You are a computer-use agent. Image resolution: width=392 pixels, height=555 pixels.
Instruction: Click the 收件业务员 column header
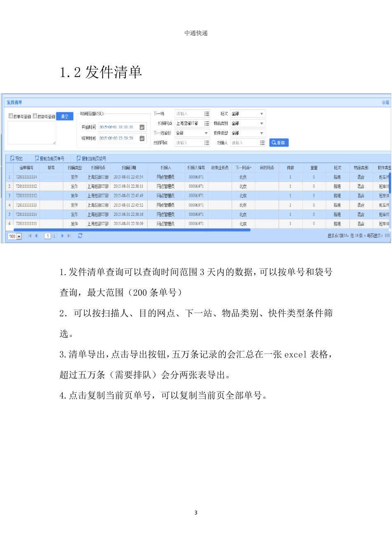(x=220, y=168)
